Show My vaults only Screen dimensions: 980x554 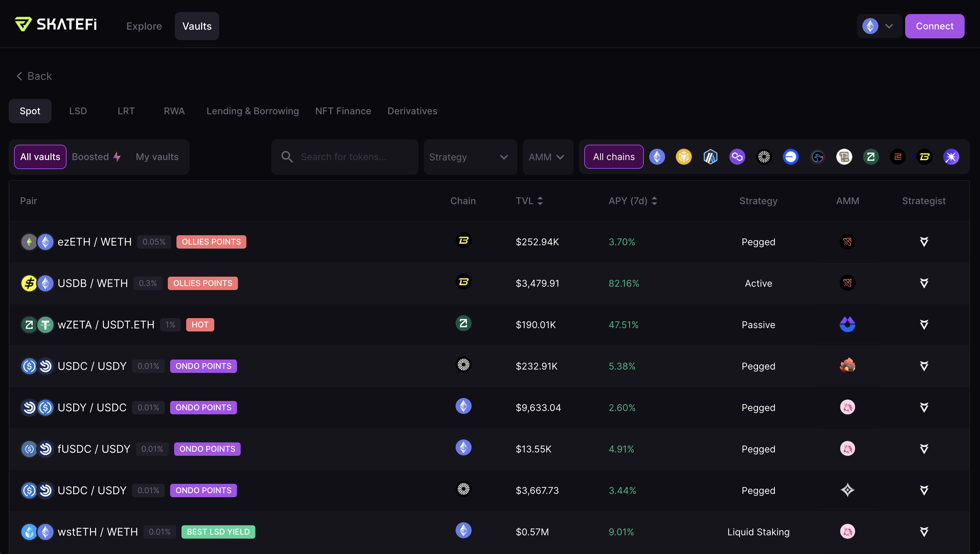coord(157,157)
